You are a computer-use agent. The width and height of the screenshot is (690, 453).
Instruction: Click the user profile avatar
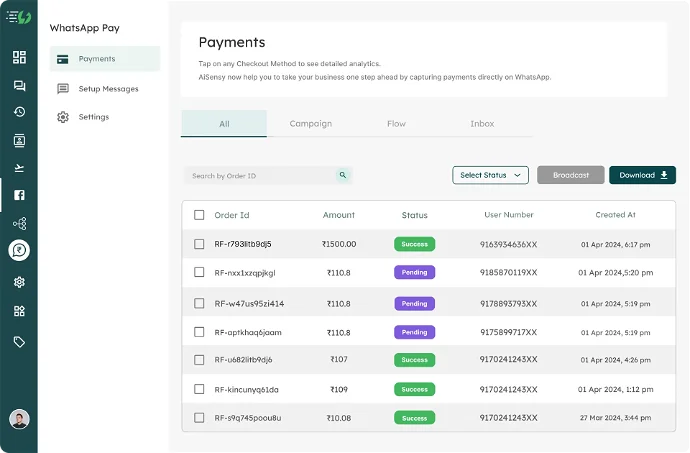click(x=19, y=419)
